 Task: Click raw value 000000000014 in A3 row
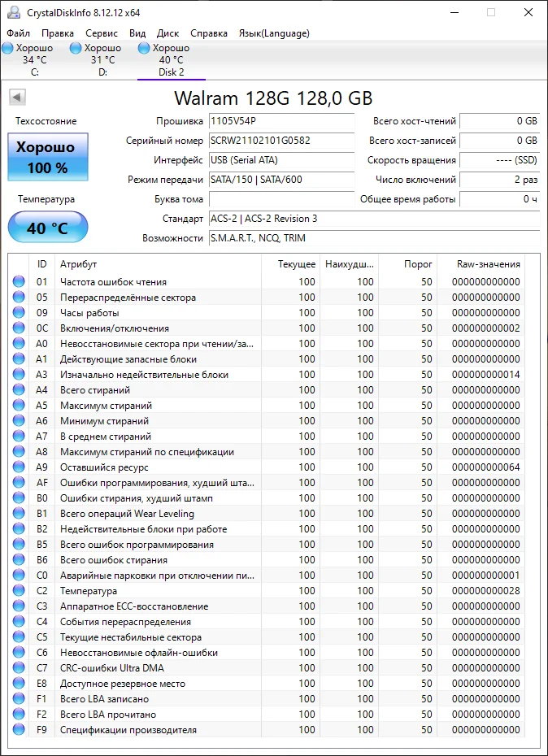486,374
